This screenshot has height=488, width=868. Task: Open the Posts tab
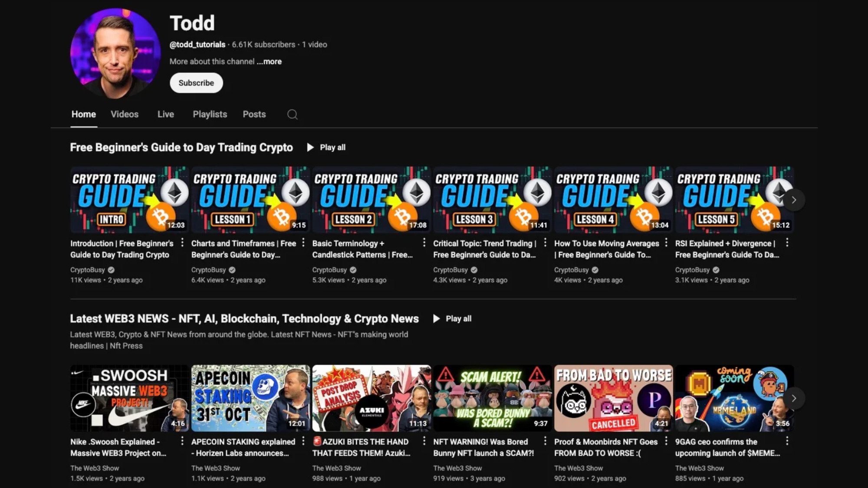click(254, 114)
